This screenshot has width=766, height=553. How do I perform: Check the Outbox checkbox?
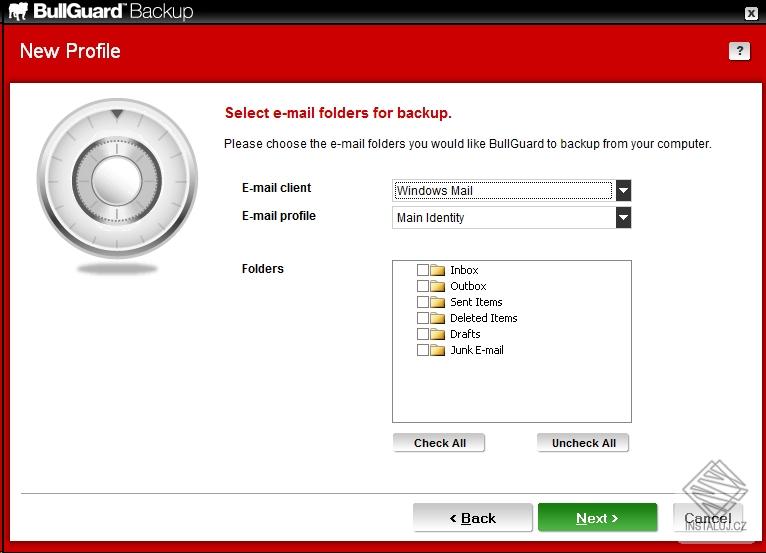pyautogui.click(x=423, y=286)
